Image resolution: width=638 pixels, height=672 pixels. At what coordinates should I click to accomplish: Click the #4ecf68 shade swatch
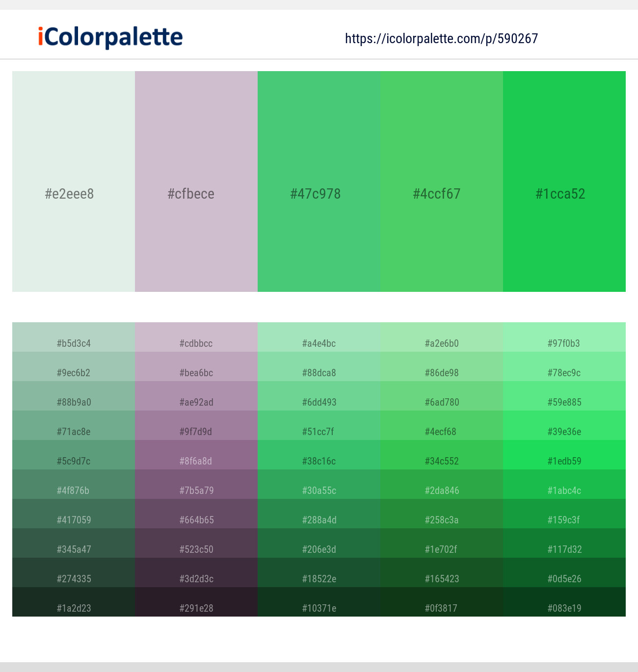(x=442, y=426)
